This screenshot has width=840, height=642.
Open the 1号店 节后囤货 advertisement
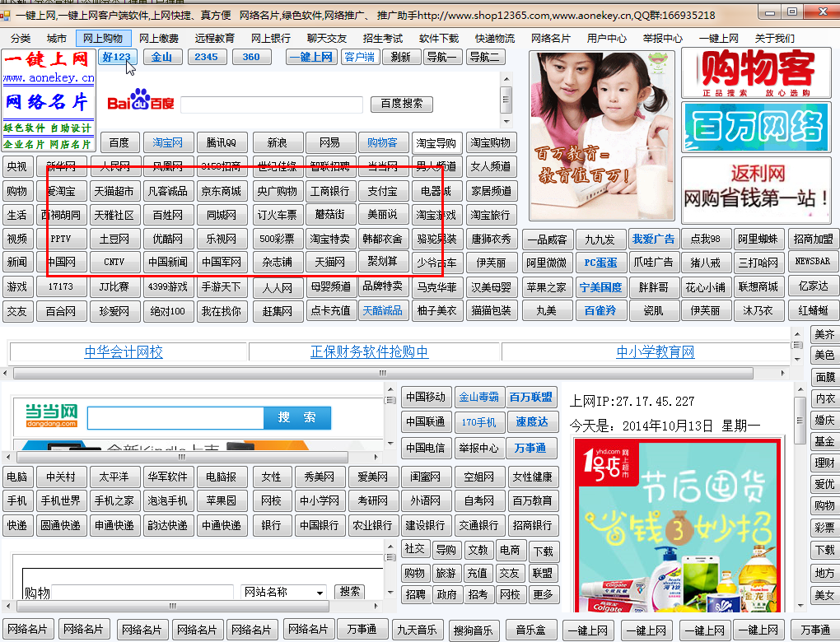[677, 525]
